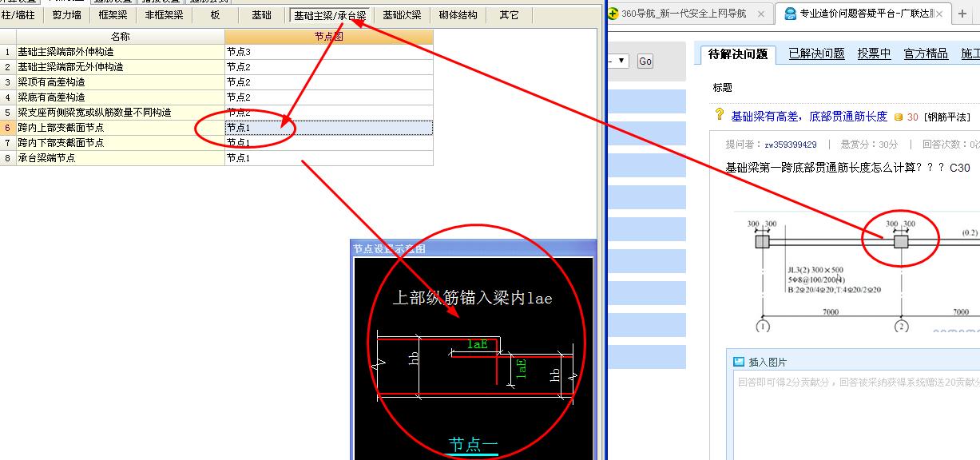Click 节点1 cell for 跨内下部变截面节点
Image resolution: width=980 pixels, height=460 pixels.
329,143
